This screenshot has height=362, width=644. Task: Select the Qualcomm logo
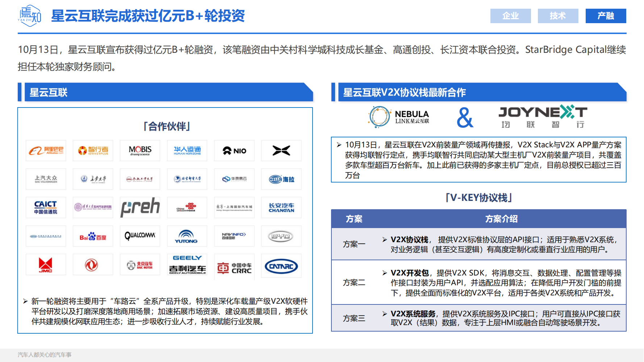coord(140,236)
